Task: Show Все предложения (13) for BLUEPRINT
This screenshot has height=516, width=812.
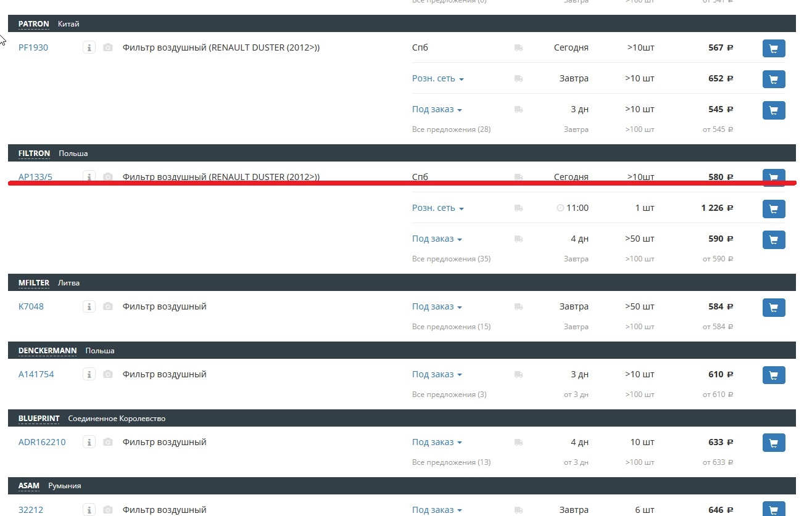Action: click(x=451, y=462)
